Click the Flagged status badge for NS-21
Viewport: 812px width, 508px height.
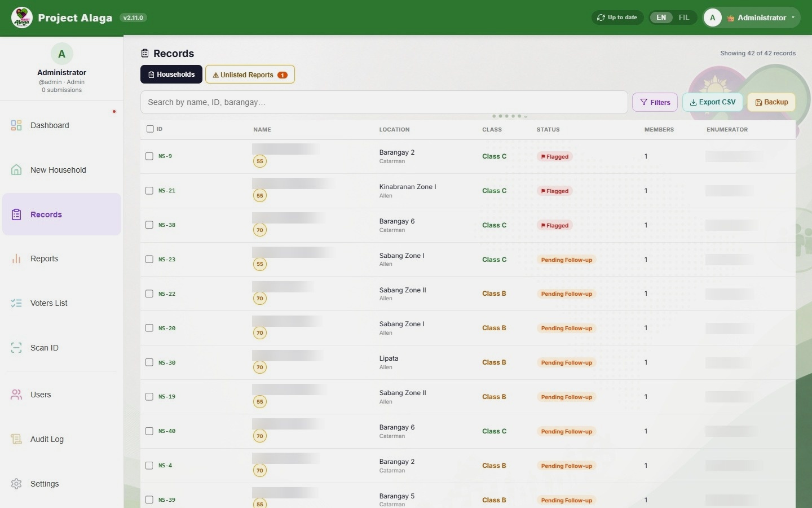(x=555, y=191)
